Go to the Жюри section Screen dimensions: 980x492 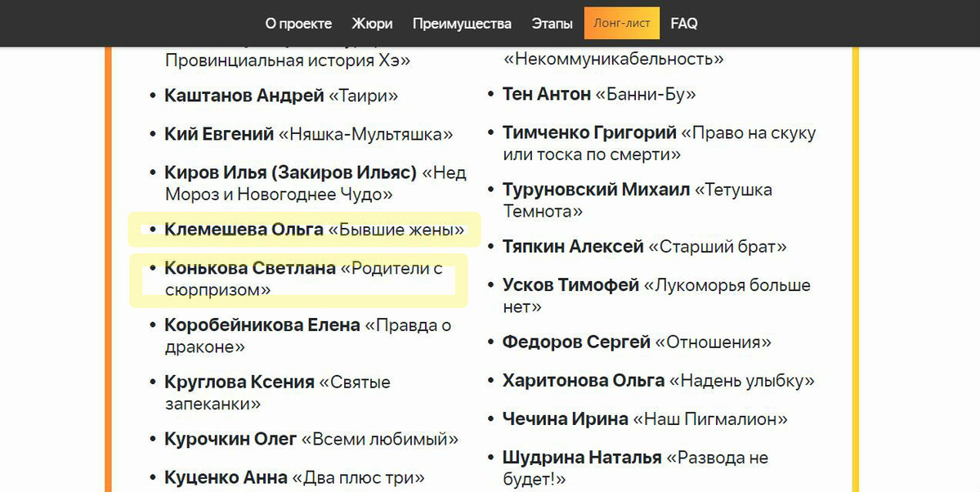click(372, 24)
